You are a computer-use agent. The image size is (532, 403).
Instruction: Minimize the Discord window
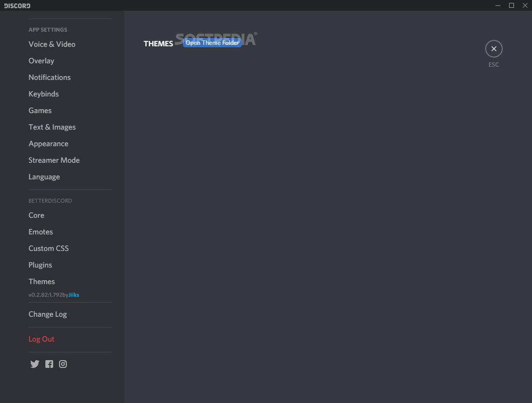pyautogui.click(x=498, y=5)
